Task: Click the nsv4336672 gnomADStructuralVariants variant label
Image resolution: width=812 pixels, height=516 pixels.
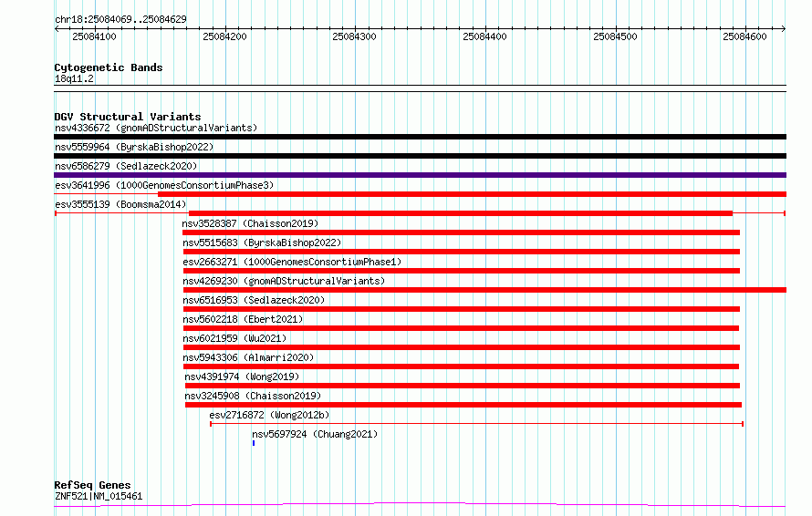Action: [155, 128]
